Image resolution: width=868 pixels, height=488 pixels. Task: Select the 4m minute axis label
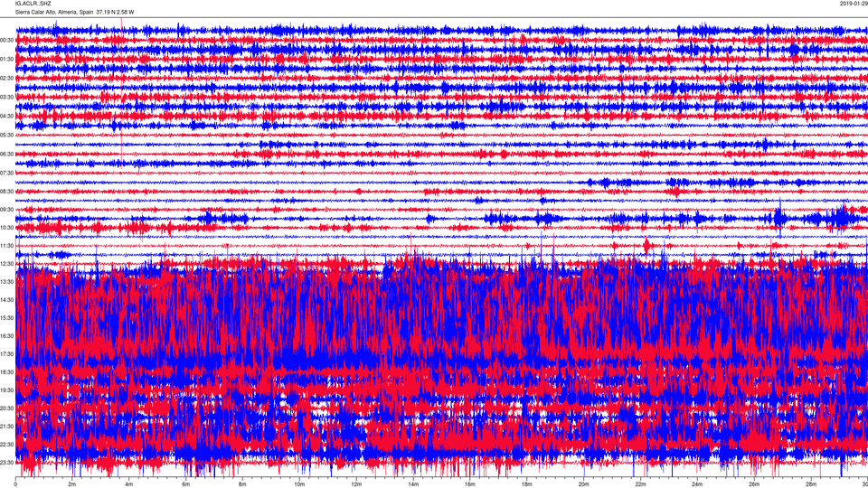129,484
